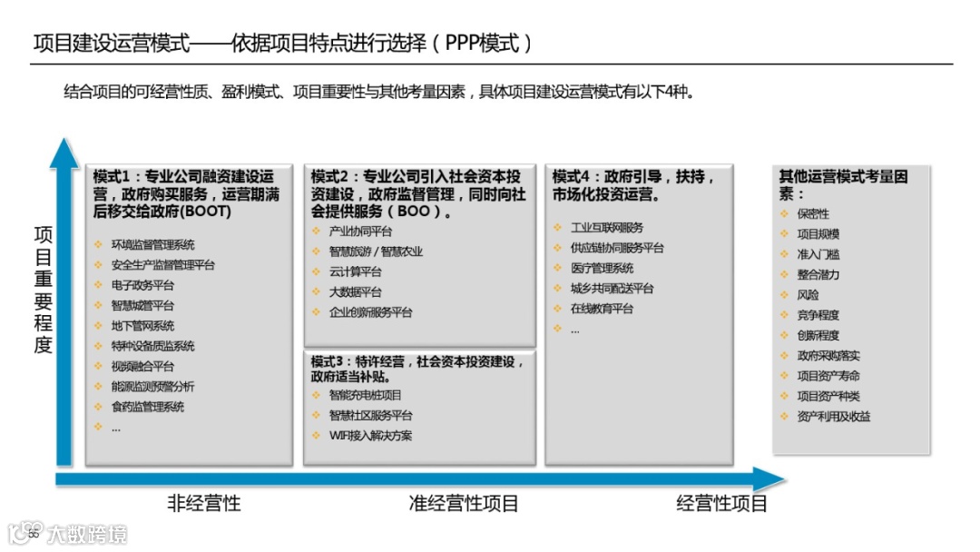Select bullet item '城乡共同配送平台'
The width and height of the screenshot is (980, 552).
(x=612, y=289)
